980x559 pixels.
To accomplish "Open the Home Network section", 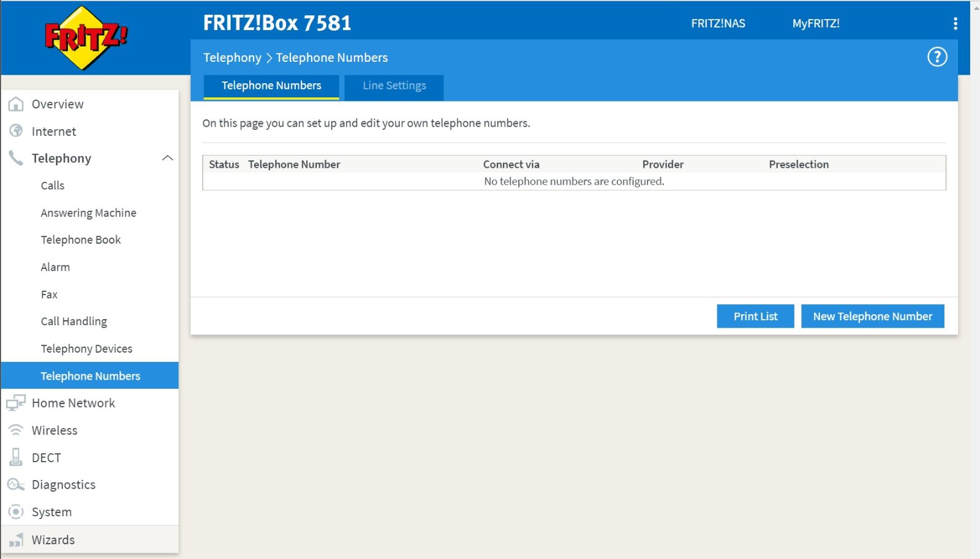I will (x=73, y=403).
